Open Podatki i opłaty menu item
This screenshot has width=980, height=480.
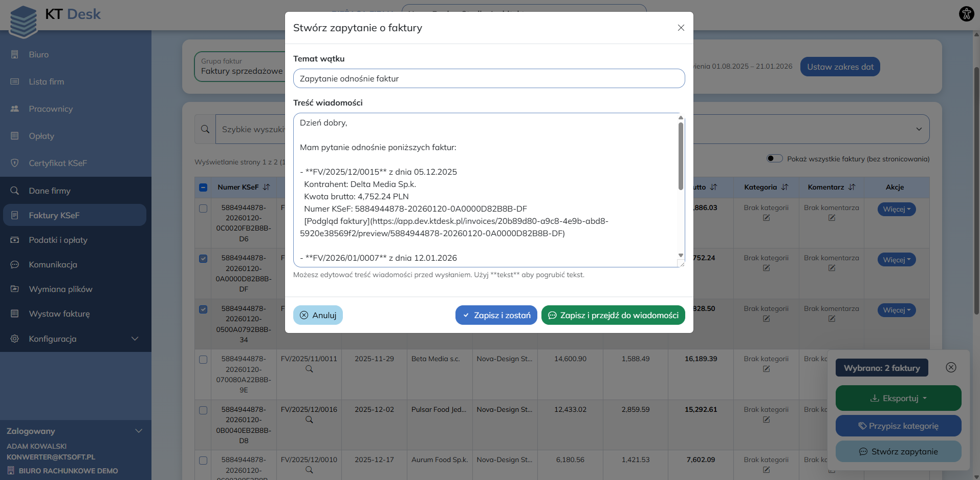[x=58, y=240]
